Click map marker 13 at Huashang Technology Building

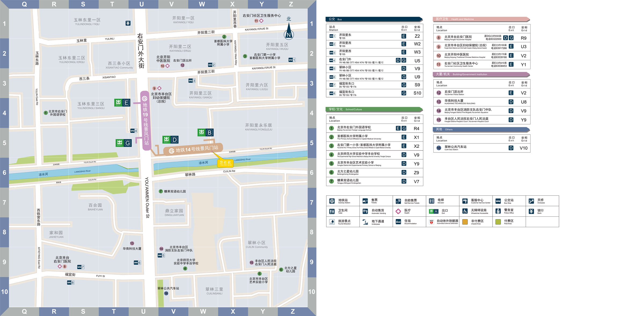pos(132,243)
